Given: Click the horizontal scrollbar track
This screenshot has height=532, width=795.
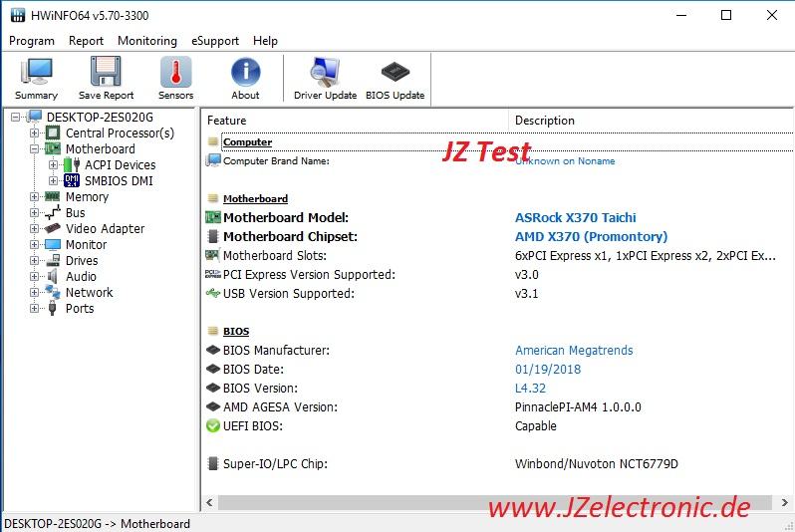Looking at the screenshot, I should 497,502.
